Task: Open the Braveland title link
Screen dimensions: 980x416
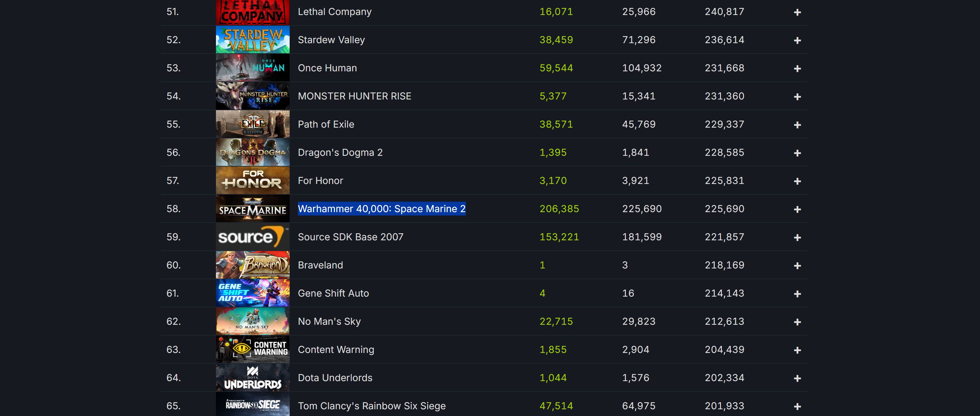Action: coord(320,265)
